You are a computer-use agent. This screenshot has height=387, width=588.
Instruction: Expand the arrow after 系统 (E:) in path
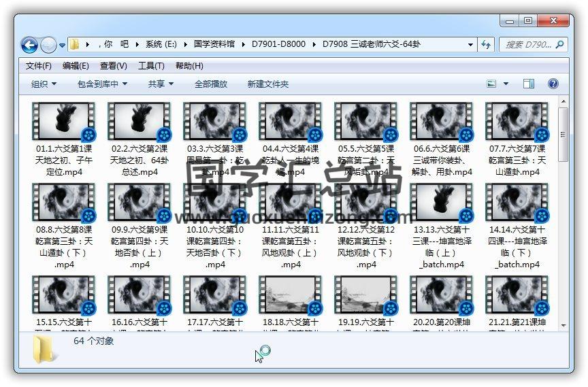pos(185,45)
